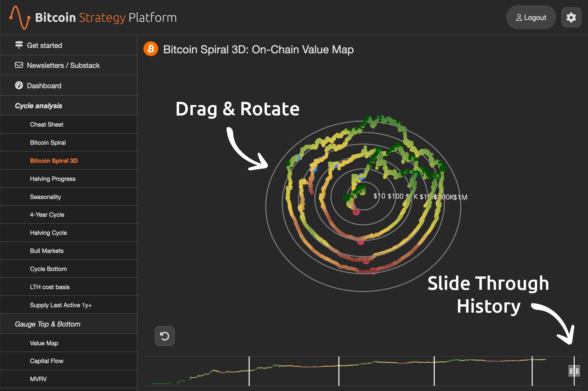Open the 4-Year Cycle page

[69, 215]
